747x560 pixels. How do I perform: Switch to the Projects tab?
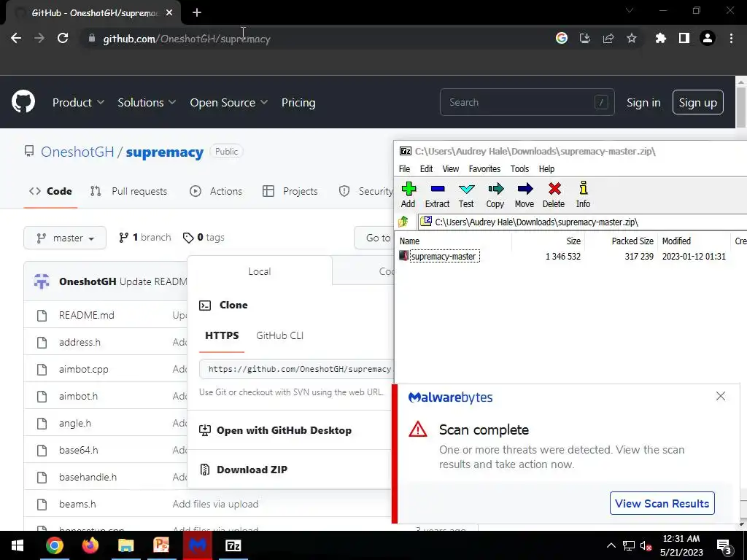(290, 192)
